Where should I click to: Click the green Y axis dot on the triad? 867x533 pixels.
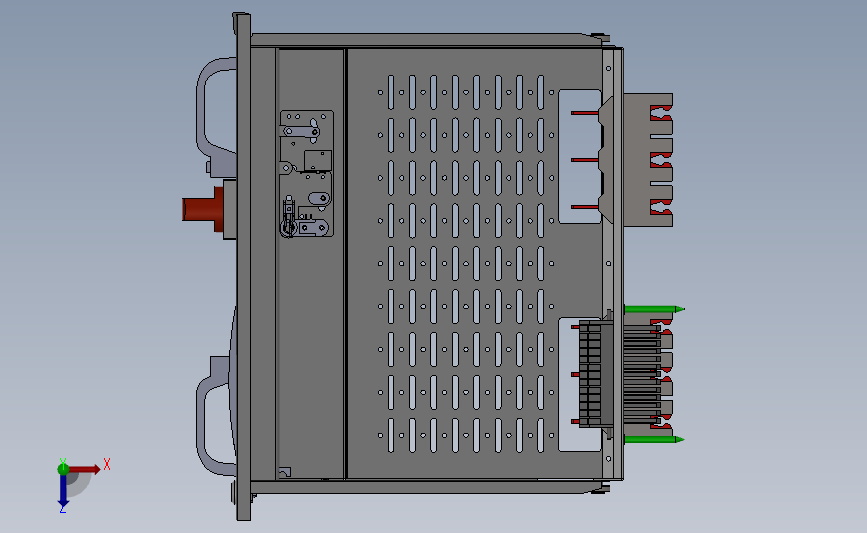(x=63, y=469)
